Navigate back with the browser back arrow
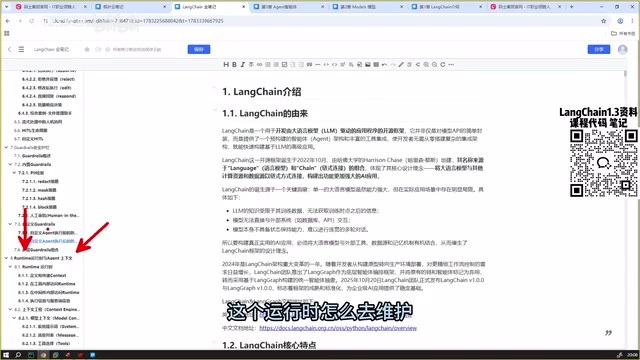This screenshot has height=360, width=640. click(x=8, y=21)
